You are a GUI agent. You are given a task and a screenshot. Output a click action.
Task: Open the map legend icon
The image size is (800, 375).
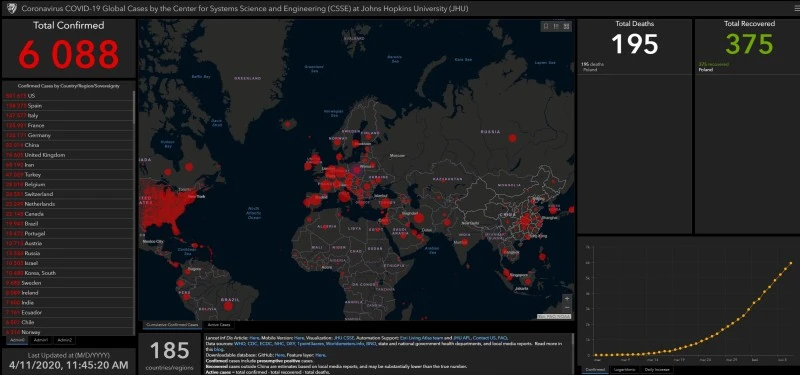(556, 27)
